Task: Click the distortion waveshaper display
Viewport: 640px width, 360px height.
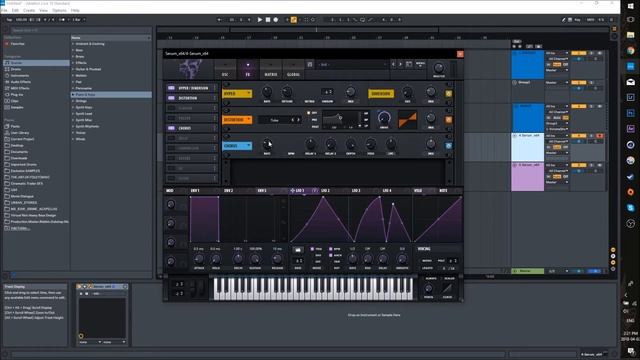Action: coord(407,120)
